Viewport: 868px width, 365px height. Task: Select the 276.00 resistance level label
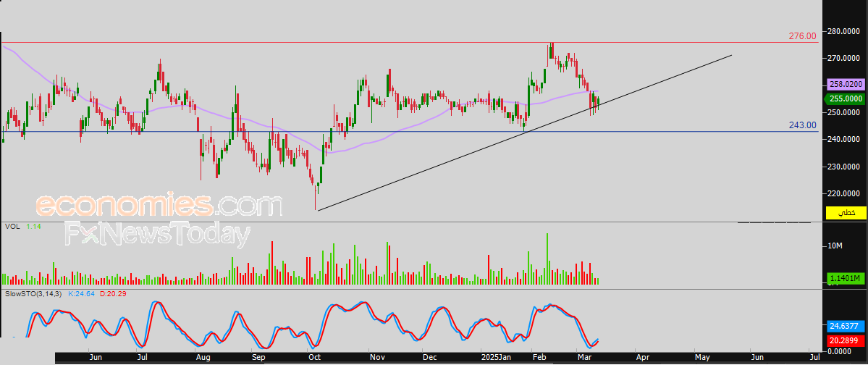pos(802,36)
